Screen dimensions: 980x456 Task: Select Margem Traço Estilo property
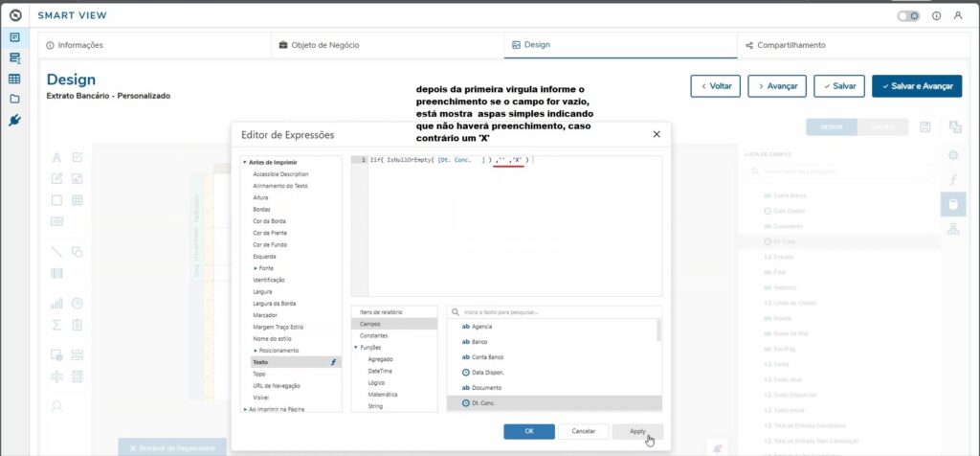pyautogui.click(x=278, y=327)
